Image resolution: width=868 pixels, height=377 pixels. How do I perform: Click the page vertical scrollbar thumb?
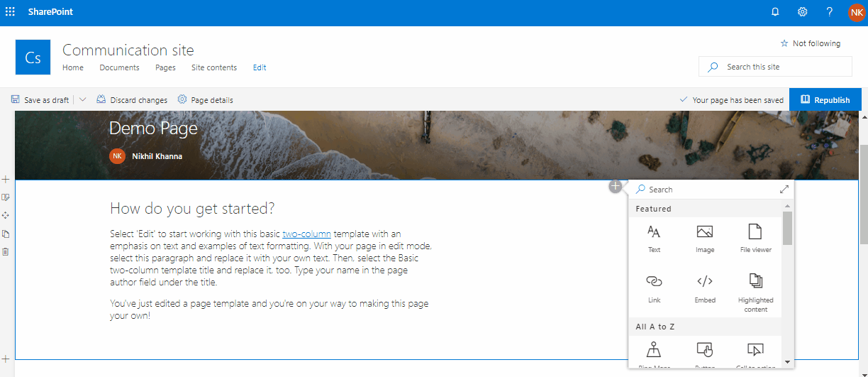(x=864, y=195)
